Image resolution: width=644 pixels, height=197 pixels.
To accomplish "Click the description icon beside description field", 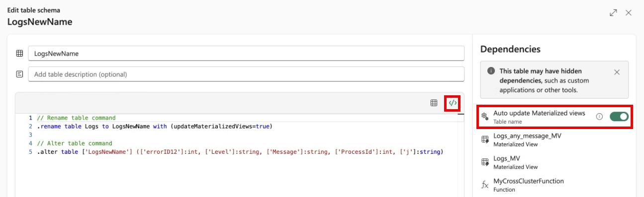I will tap(19, 74).
